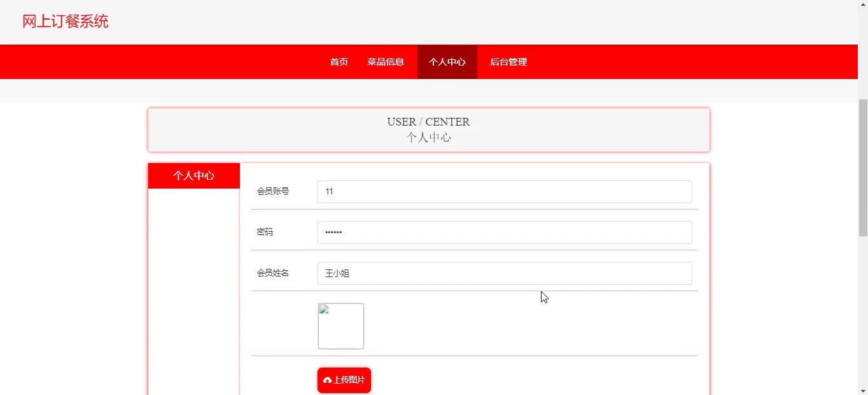Click the broken avatar image thumbnail
This screenshot has width=868, height=395.
pyautogui.click(x=341, y=326)
